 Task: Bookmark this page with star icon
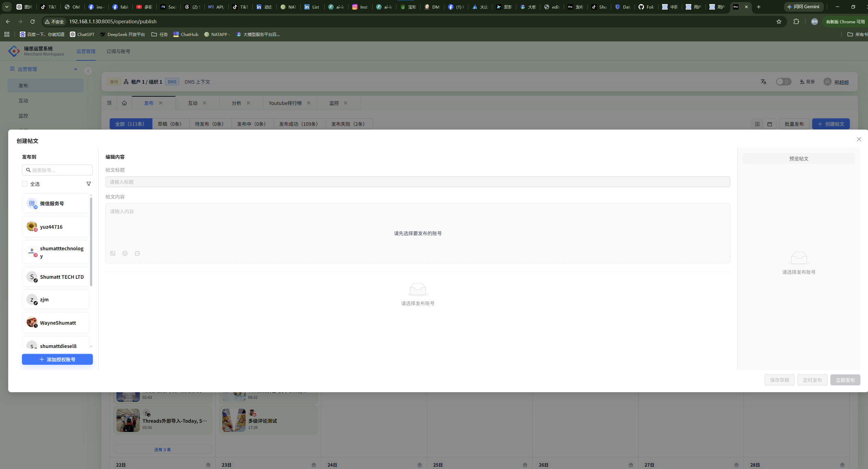point(779,22)
